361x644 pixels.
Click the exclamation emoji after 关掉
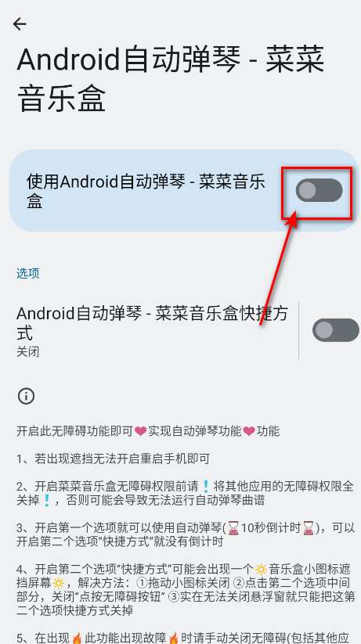click(x=47, y=501)
